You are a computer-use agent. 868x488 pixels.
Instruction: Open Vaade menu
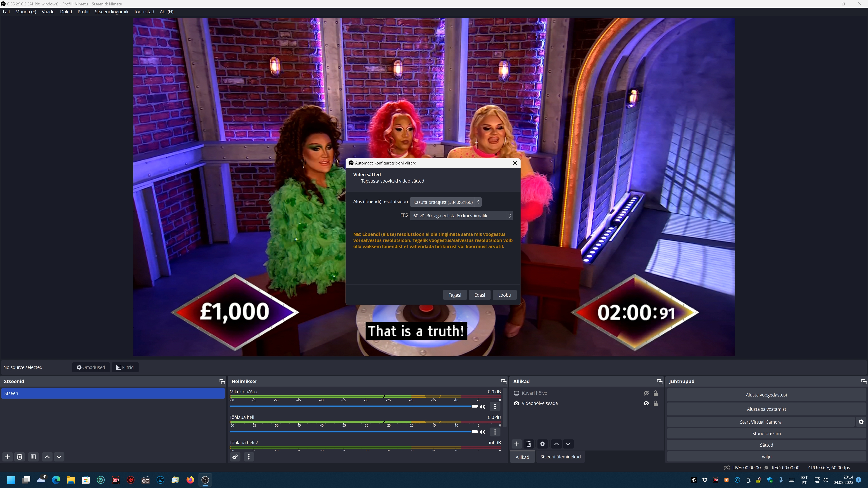(48, 12)
